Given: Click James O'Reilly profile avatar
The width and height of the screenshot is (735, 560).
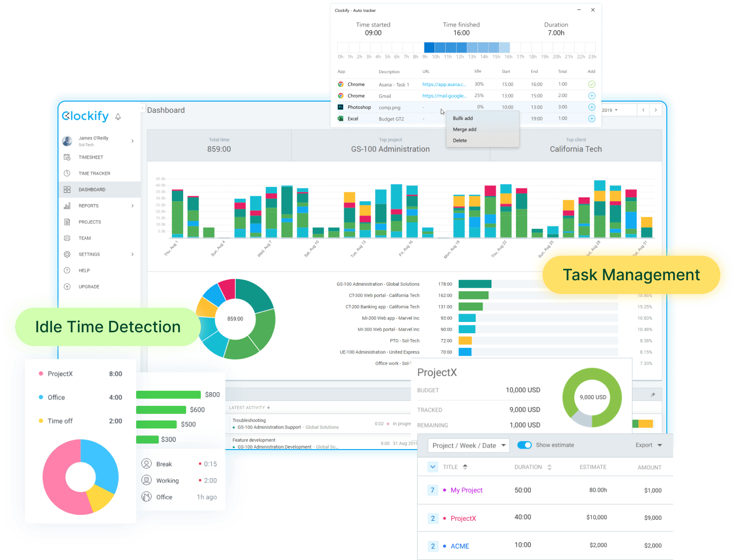Looking at the screenshot, I should pyautogui.click(x=67, y=141).
